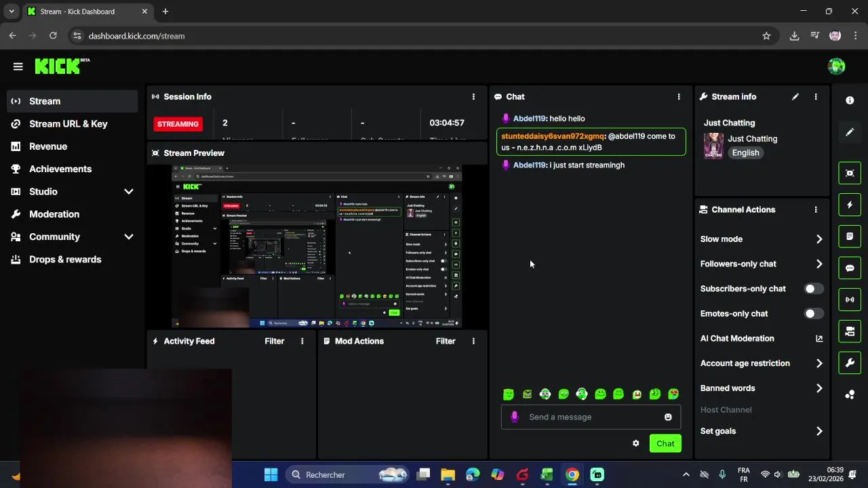Click the server stack icon in right sidebar
The image size is (868, 488).
850,331
